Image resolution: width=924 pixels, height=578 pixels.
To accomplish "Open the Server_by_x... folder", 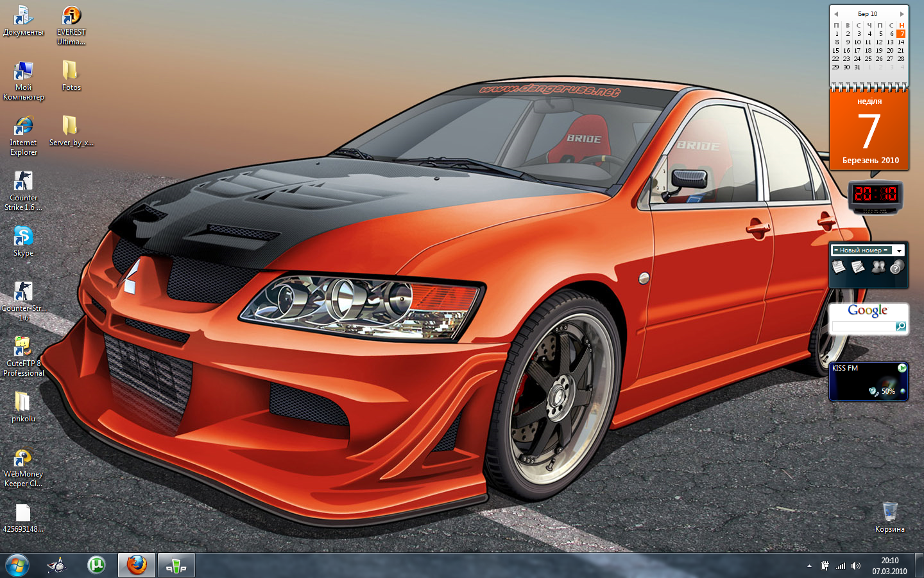I will pyautogui.click(x=71, y=131).
